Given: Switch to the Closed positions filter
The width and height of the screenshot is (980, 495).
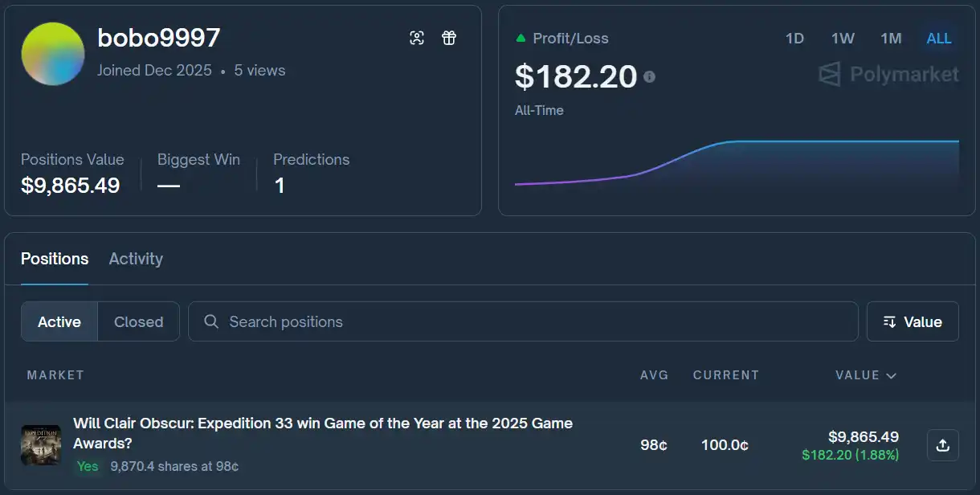Looking at the screenshot, I should pyautogui.click(x=138, y=321).
